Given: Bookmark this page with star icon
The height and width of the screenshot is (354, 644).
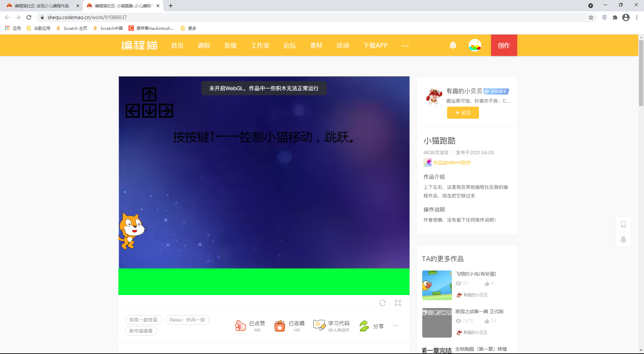Looking at the screenshot, I should point(591,17).
